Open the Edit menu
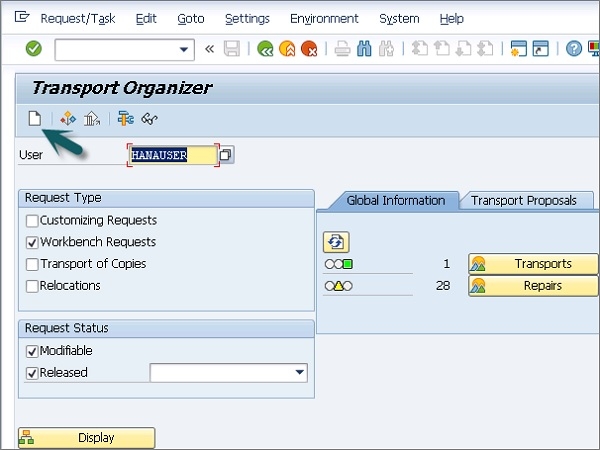Screen dimensions: 600x450 tap(146, 18)
